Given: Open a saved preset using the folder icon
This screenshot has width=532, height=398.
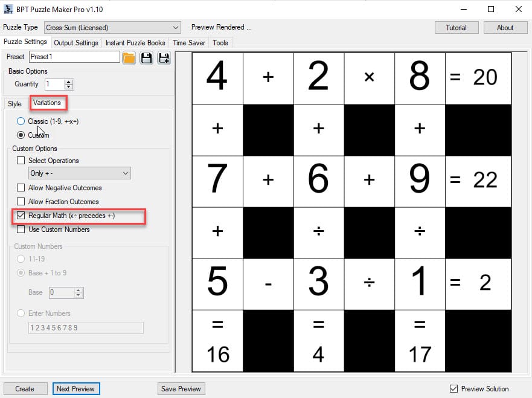Looking at the screenshot, I should tap(129, 57).
